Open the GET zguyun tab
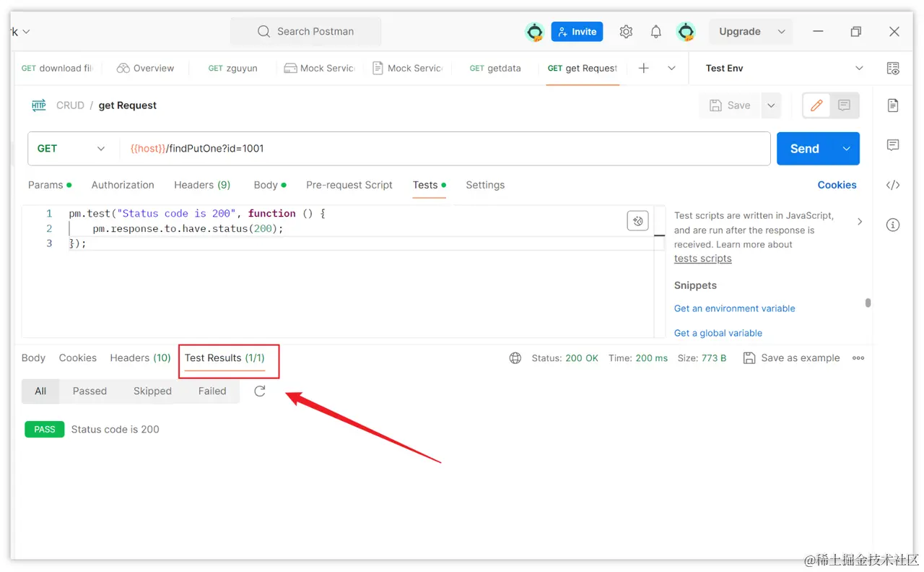The image size is (924, 572). pyautogui.click(x=232, y=68)
